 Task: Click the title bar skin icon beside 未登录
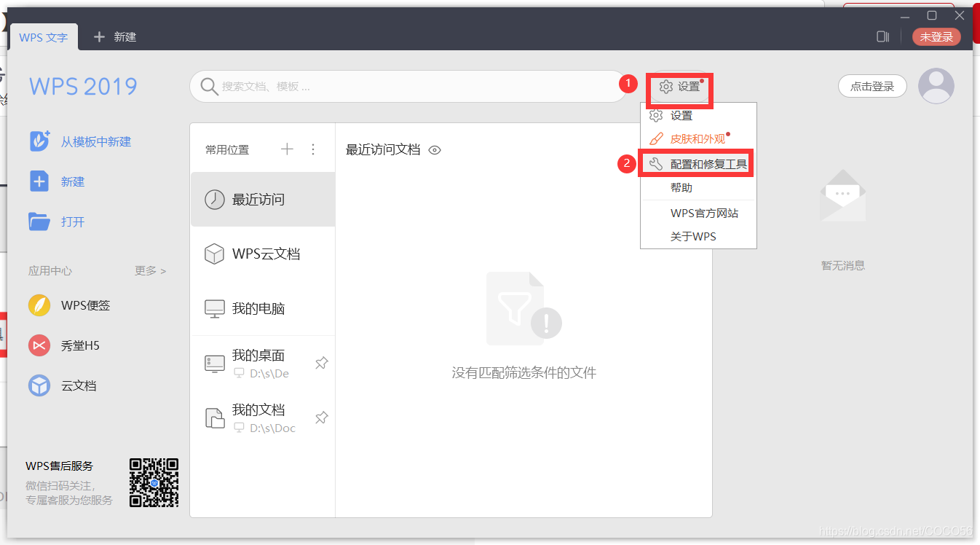pyautogui.click(x=883, y=36)
